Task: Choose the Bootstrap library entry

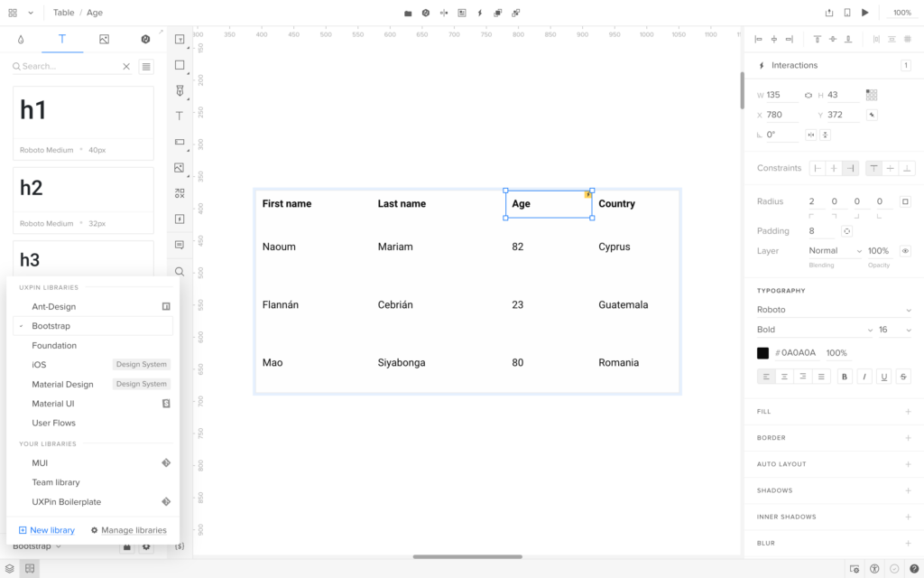Action: (93, 326)
